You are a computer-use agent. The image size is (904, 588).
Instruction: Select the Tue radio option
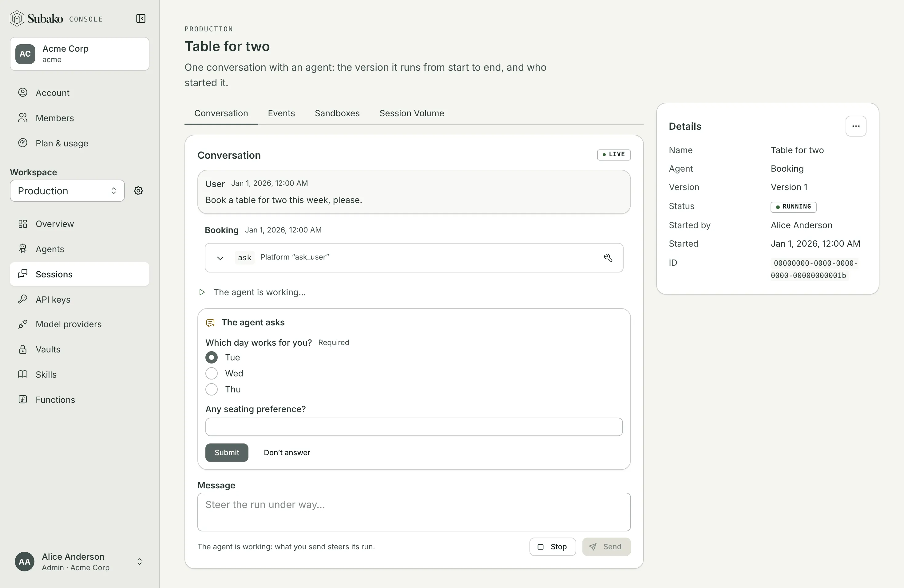[212, 357]
